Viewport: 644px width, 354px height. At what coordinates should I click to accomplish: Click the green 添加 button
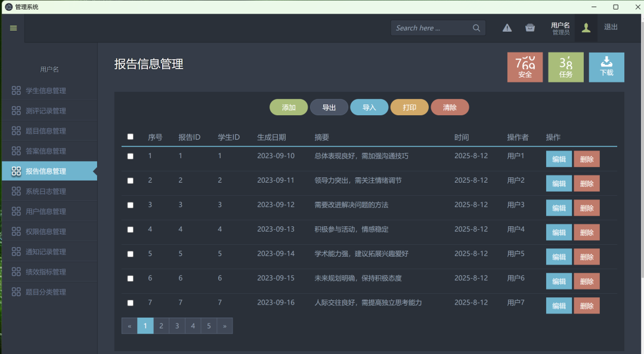289,107
